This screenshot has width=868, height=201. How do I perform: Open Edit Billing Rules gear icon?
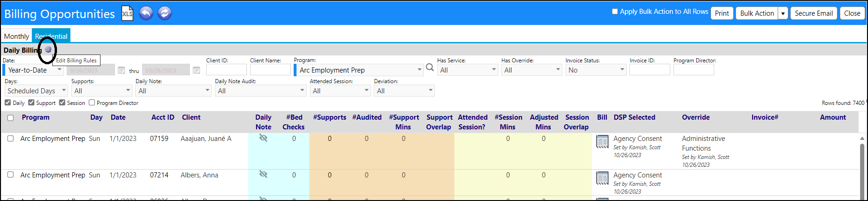click(48, 49)
